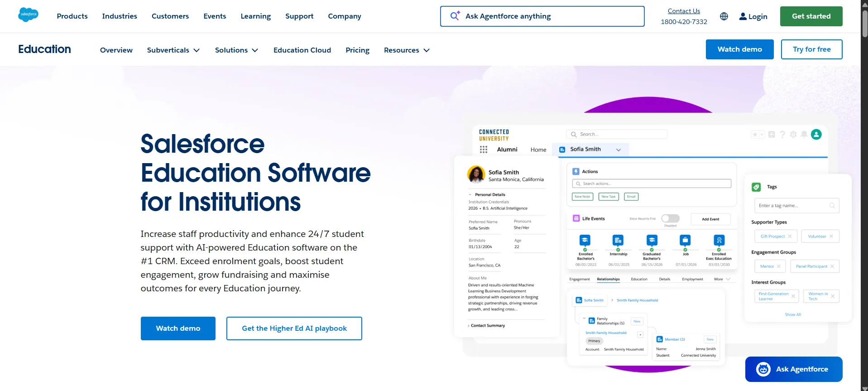868x391 pixels.
Task: Click the green Tags icon
Action: tap(756, 187)
